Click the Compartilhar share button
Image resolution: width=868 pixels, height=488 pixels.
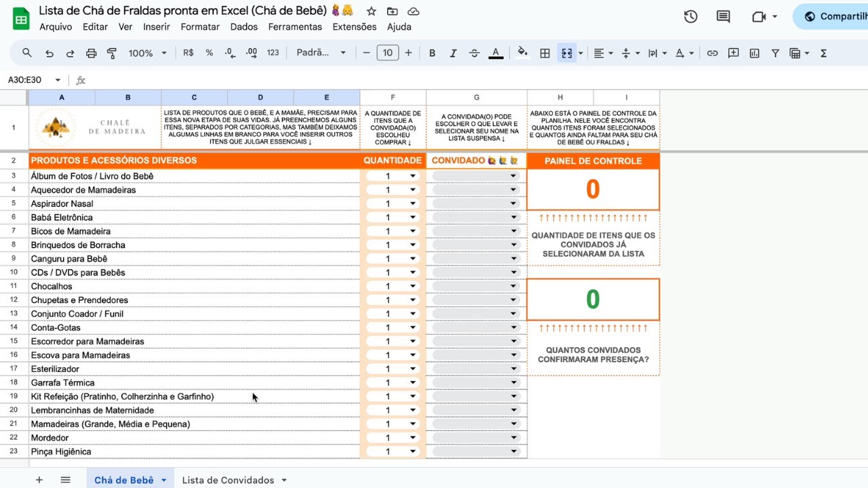pos(831,16)
